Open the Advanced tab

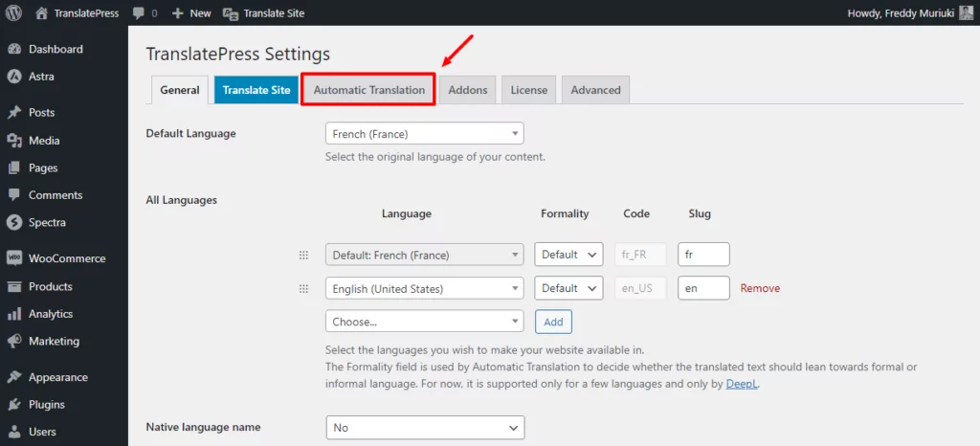[x=595, y=90]
